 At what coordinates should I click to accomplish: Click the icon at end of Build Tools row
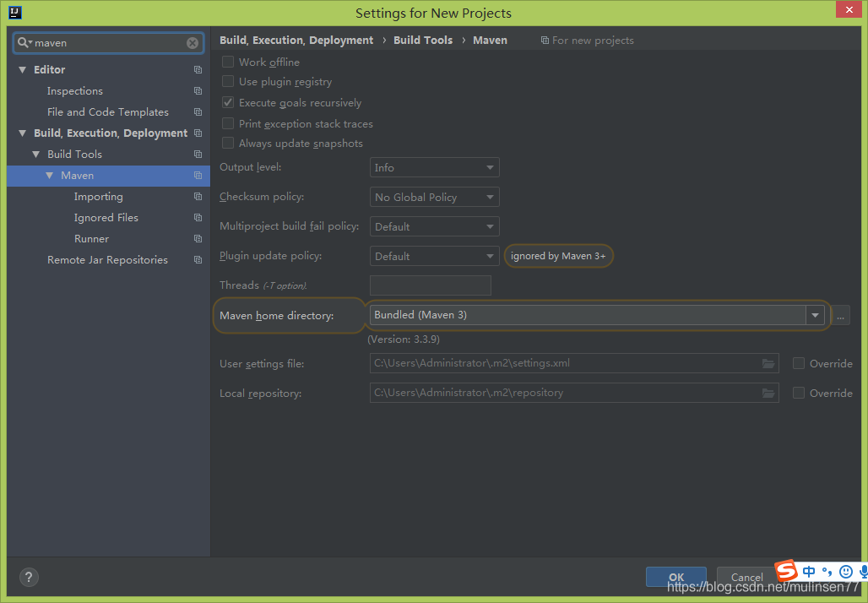[x=198, y=154]
